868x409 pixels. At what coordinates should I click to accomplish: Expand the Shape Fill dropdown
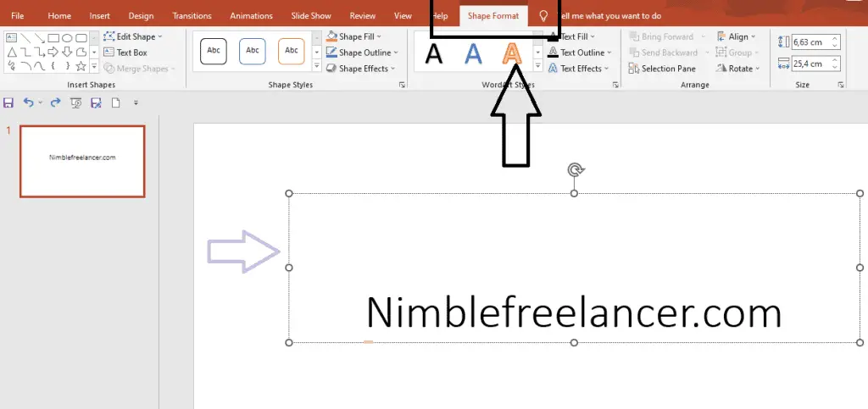[359, 37]
